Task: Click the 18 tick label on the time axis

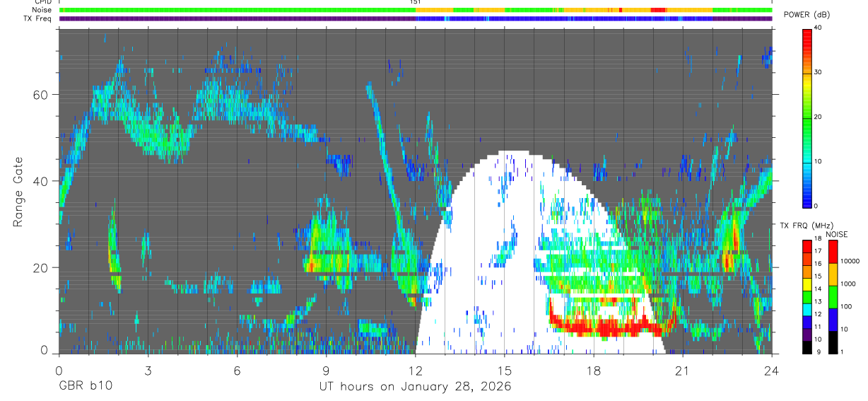Action: pyautogui.click(x=593, y=370)
